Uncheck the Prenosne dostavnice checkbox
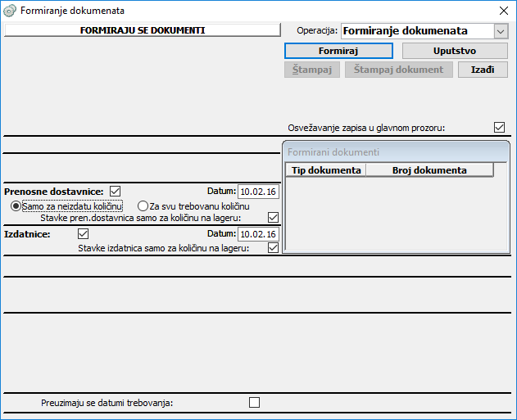 115,192
